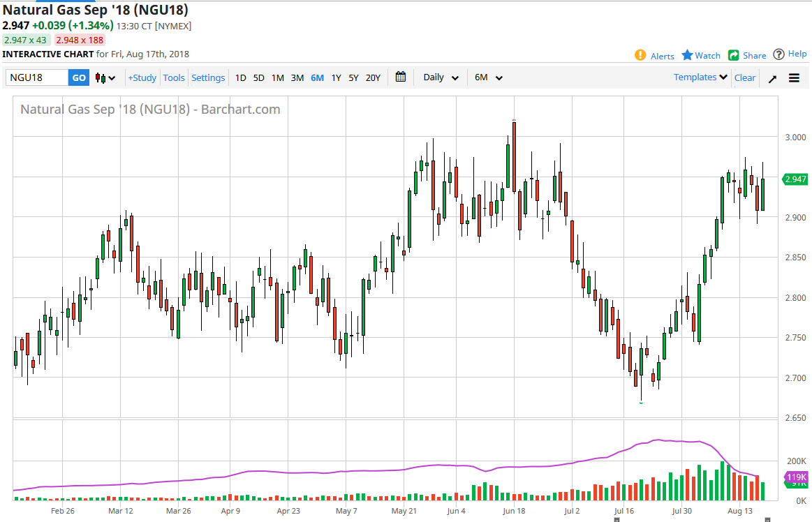Viewport: 812px width, 522px height.
Task: Click the Clear link
Action: tap(745, 77)
